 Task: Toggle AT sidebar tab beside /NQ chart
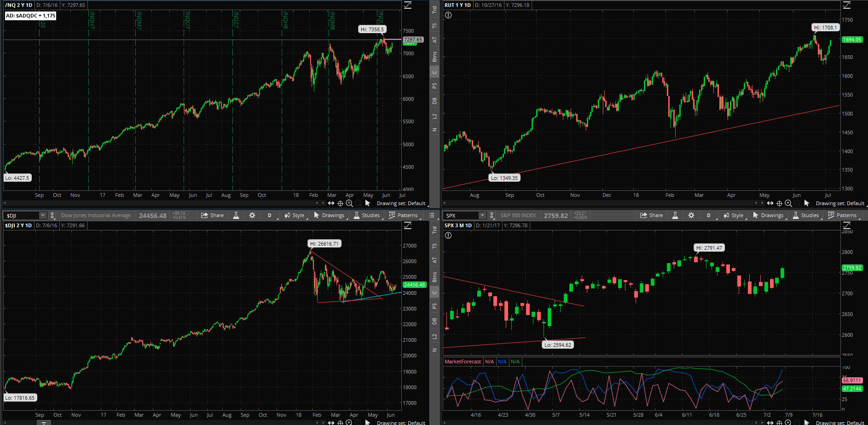pyautogui.click(x=434, y=40)
